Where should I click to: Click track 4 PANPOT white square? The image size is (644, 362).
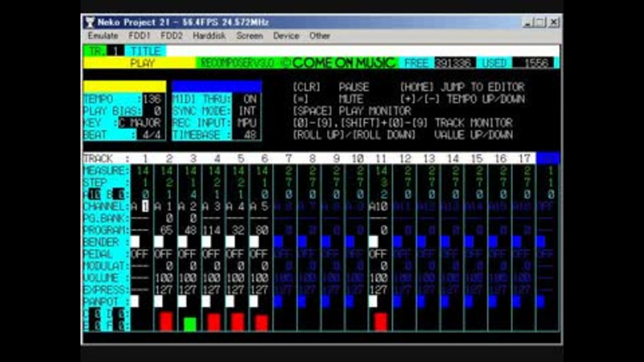(206, 301)
